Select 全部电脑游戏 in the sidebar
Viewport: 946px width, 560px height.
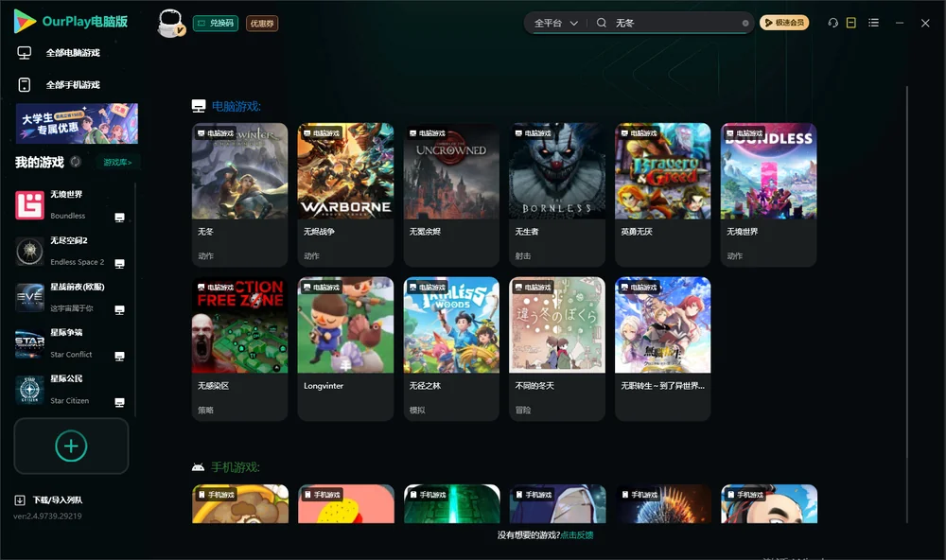73,53
